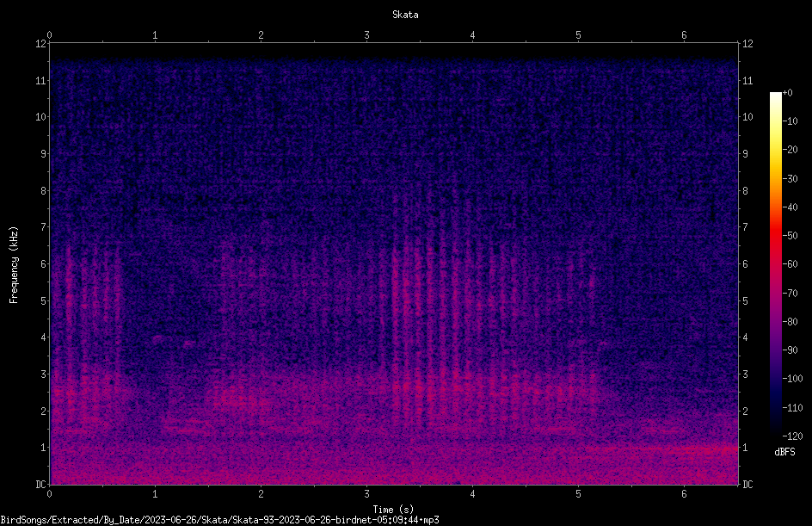Click the '6' tick on the left frequency axis

(44, 263)
